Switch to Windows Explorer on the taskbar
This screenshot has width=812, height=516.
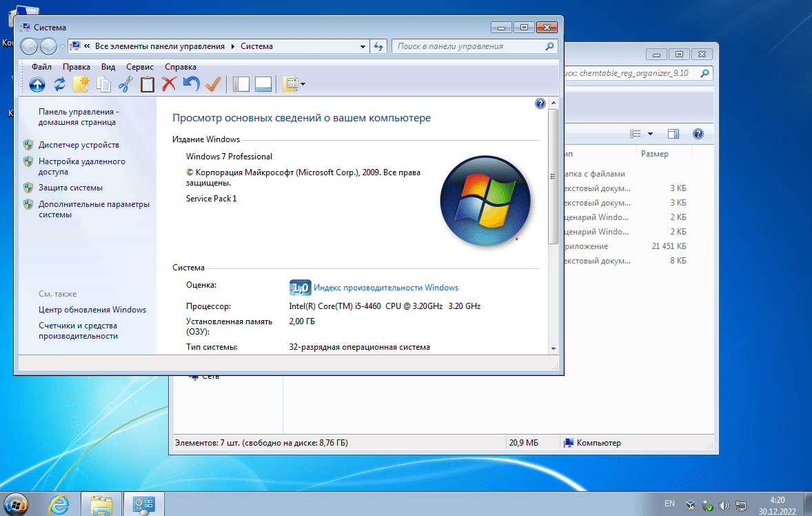coord(101,504)
